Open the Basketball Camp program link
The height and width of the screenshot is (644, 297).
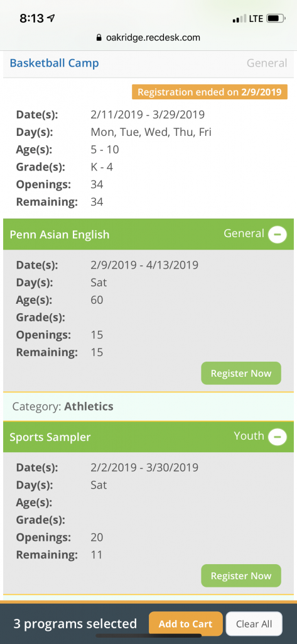point(54,64)
